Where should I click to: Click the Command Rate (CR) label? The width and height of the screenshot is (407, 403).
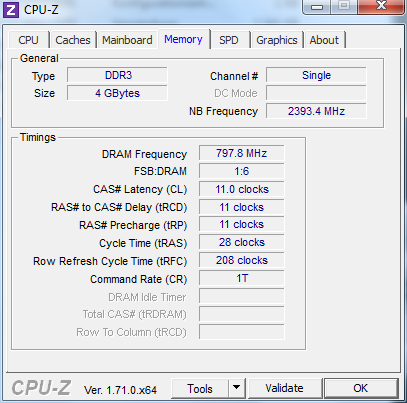pyautogui.click(x=139, y=279)
